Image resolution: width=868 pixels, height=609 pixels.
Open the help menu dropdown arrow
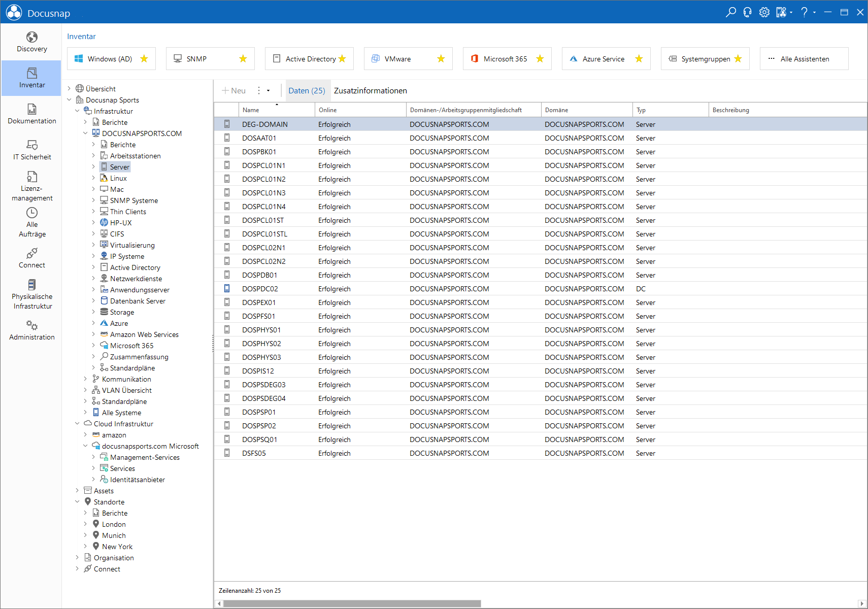click(814, 12)
